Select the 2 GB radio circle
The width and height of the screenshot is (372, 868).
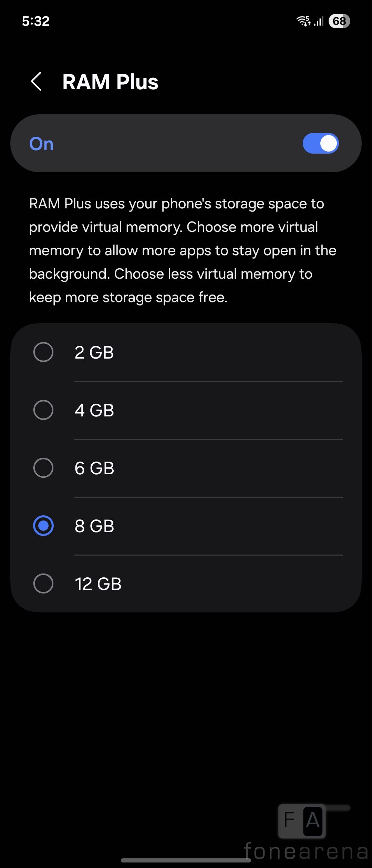[43, 352]
